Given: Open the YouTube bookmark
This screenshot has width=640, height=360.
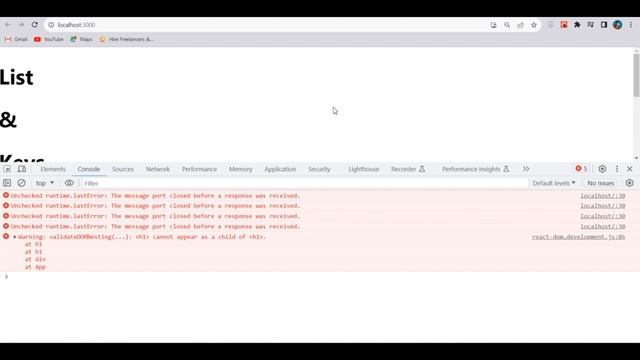Looking at the screenshot, I should pyautogui.click(x=49, y=39).
